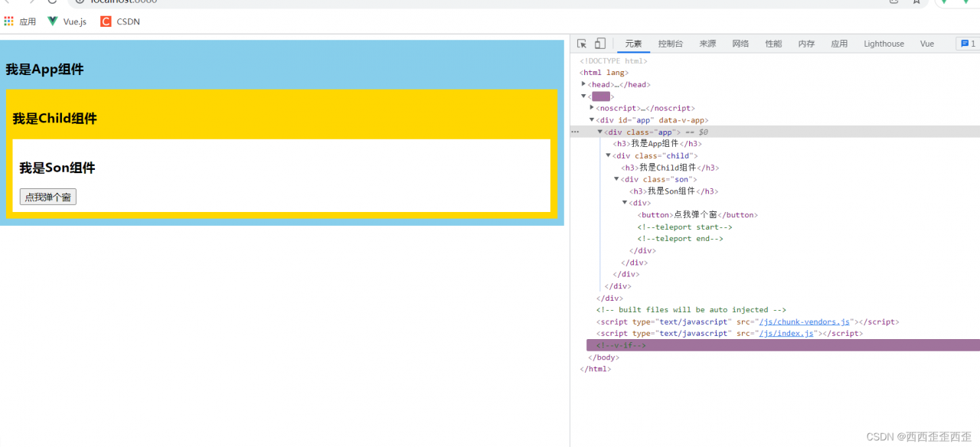The image size is (980, 447).
Task: Switch to the 控制台 tab
Action: point(671,44)
